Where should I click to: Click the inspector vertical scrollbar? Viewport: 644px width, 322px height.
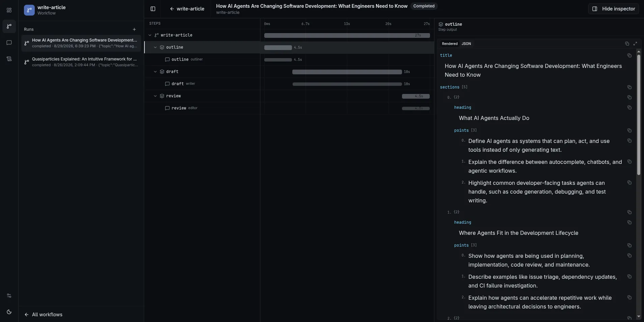coord(639,115)
